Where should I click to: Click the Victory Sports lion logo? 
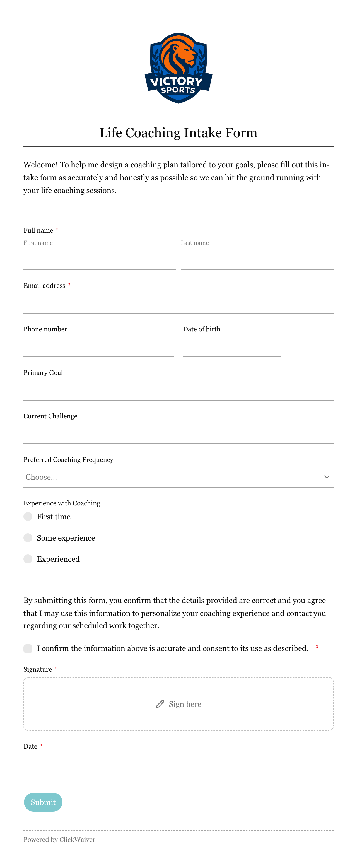pos(178,68)
